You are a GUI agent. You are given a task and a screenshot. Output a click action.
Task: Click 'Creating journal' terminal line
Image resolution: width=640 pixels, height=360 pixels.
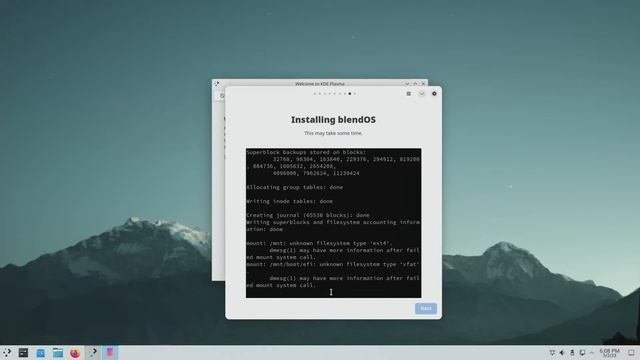308,215
